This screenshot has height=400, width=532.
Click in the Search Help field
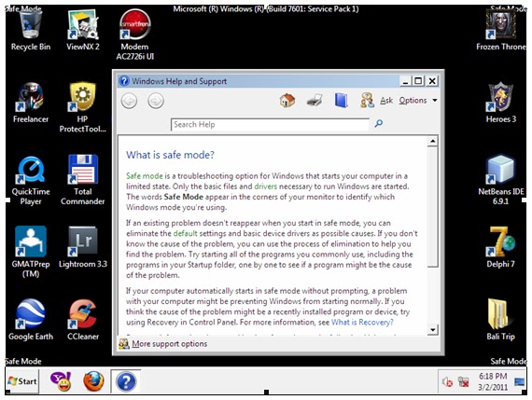pyautogui.click(x=270, y=124)
